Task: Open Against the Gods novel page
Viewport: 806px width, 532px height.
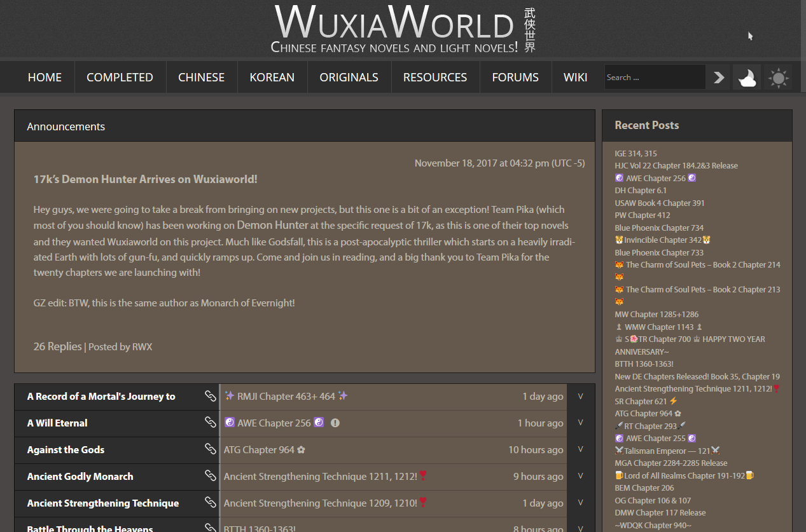Action: 66,449
